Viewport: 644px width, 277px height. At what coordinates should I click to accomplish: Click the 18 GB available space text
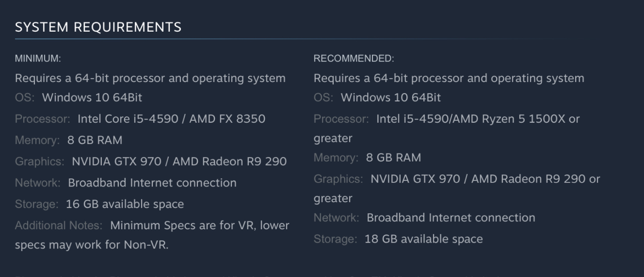click(x=424, y=239)
